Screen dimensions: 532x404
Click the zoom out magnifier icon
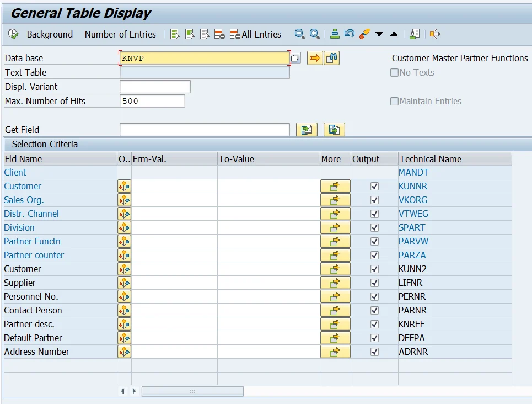coord(299,34)
